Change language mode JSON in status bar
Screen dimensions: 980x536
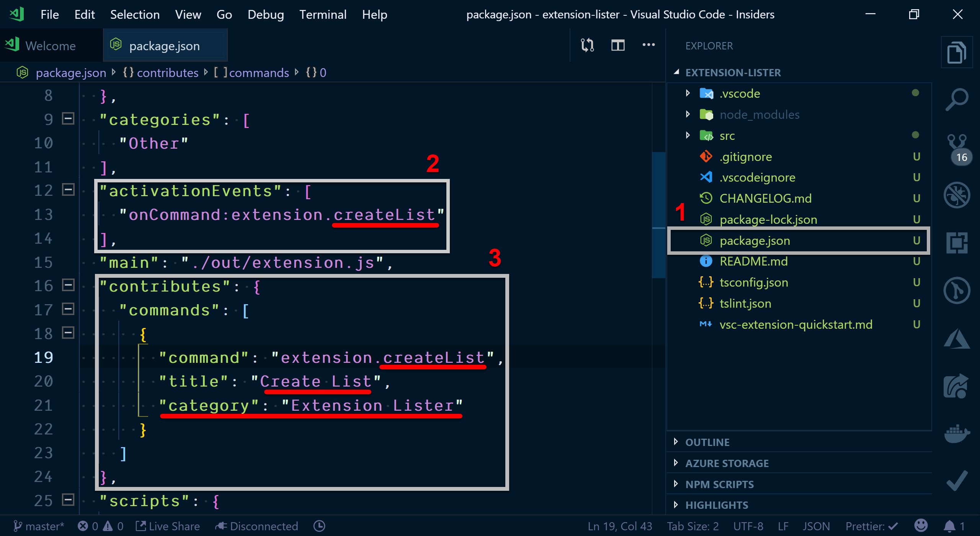pyautogui.click(x=816, y=526)
